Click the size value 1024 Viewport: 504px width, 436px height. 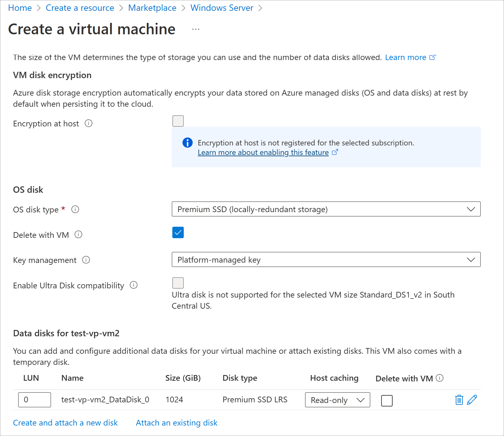click(174, 399)
